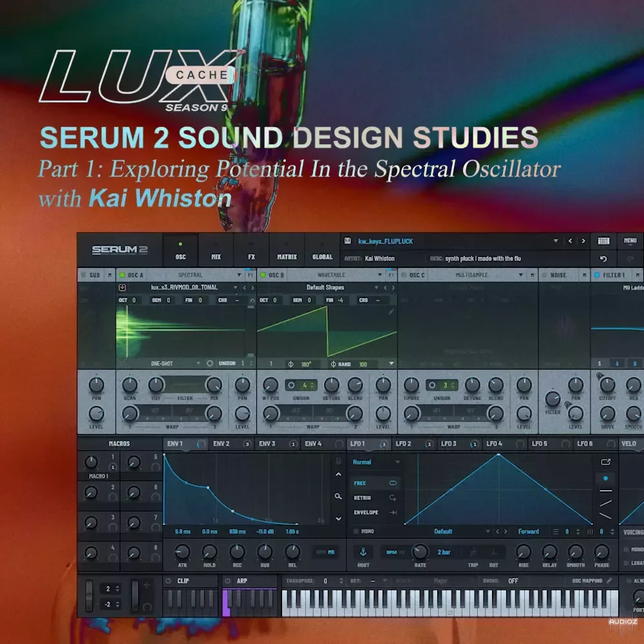
Task: Go to next preset arrow
Action: 583,241
